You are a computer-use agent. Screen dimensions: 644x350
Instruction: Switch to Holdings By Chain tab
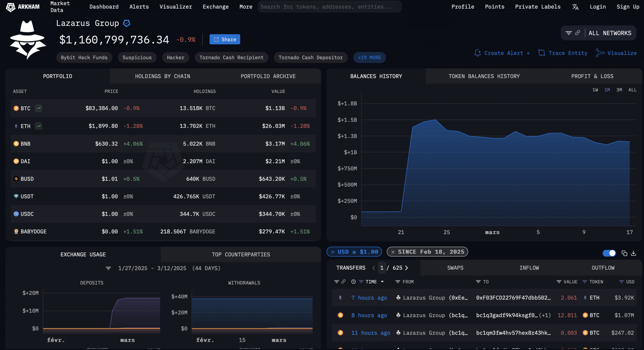(163, 76)
